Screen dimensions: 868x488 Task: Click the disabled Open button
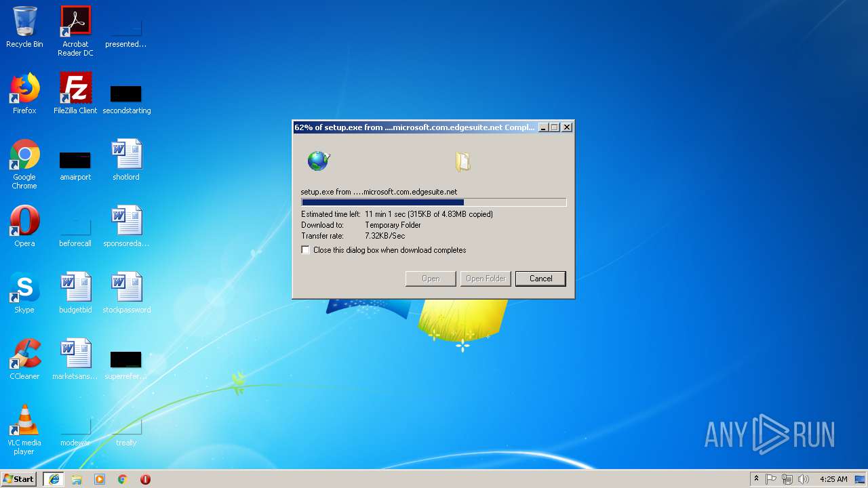tap(431, 279)
